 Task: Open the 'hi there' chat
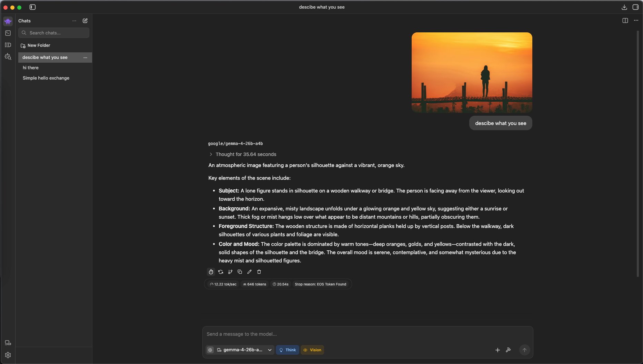31,68
